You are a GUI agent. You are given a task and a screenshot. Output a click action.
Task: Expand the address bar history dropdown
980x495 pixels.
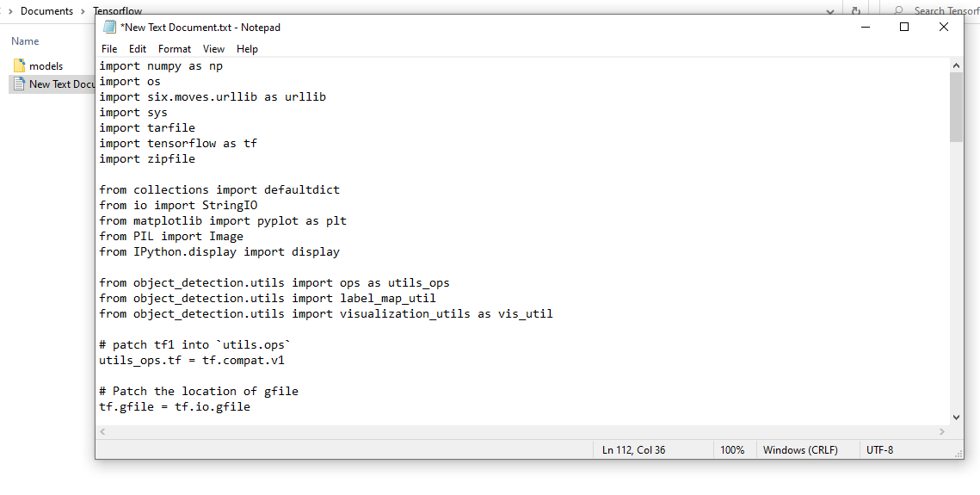pos(830,11)
